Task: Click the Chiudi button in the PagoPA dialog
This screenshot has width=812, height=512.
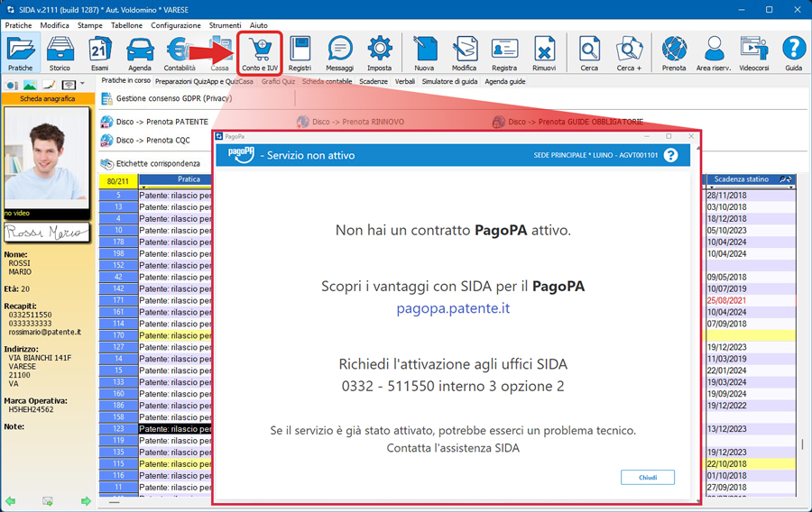Action: (647, 477)
